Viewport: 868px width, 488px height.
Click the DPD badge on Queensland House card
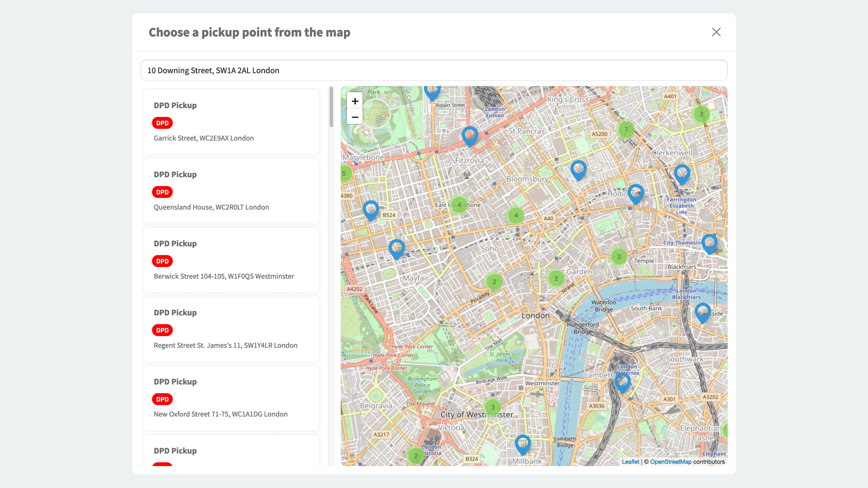point(162,192)
